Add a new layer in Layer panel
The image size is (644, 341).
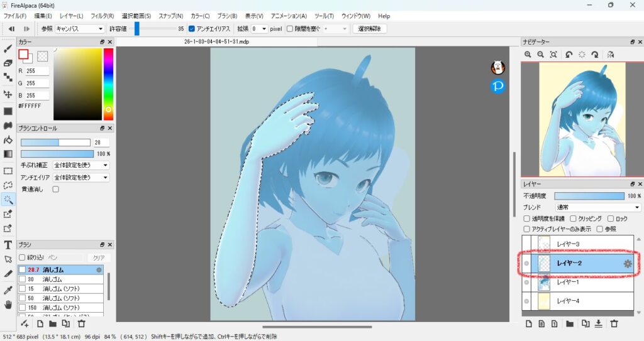pyautogui.click(x=528, y=324)
